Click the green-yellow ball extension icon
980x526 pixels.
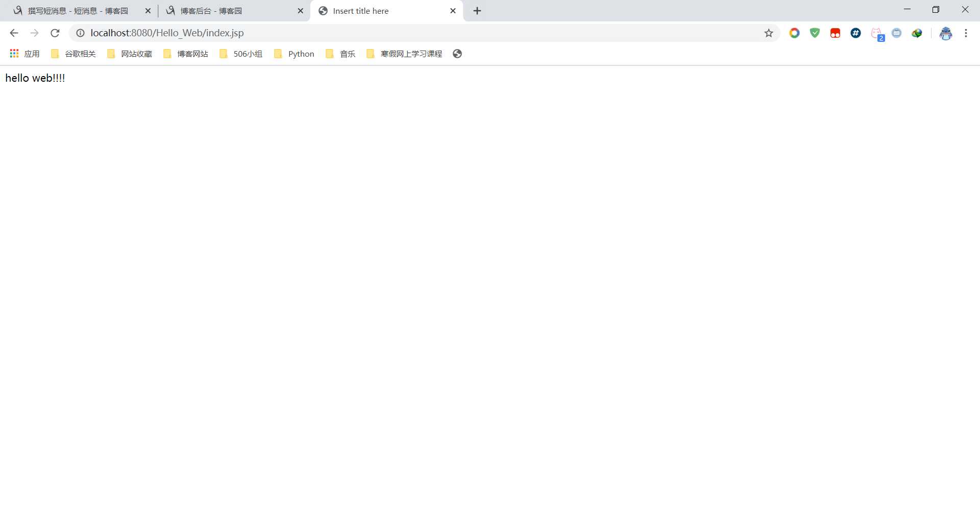click(917, 33)
